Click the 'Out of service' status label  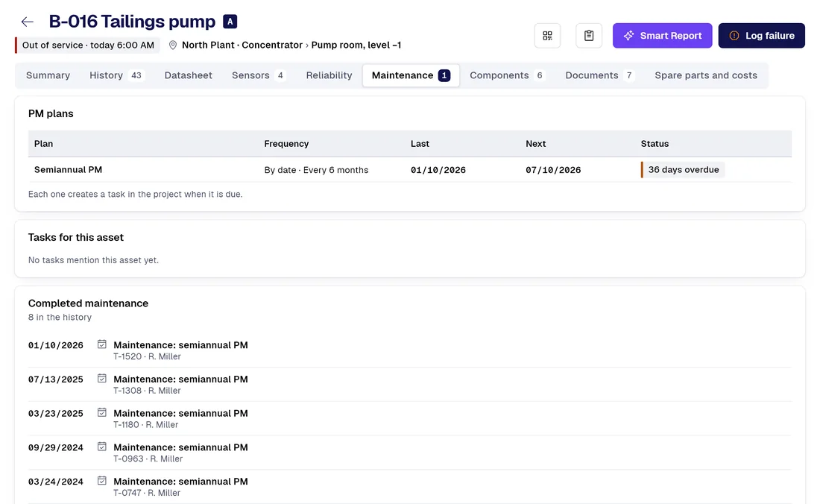pyautogui.click(x=88, y=45)
